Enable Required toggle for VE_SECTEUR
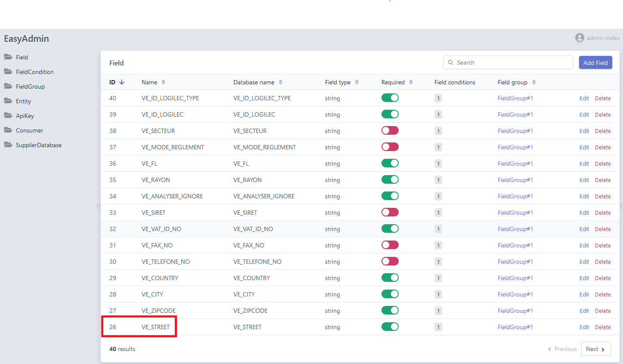 coord(390,131)
